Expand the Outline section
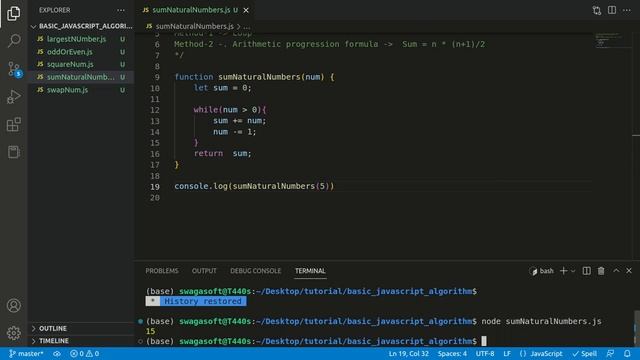This screenshot has height=360, width=640. pos(81,328)
